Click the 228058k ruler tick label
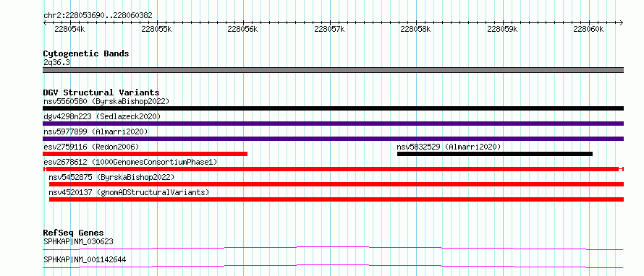Viewport: 644px width, 276px height. pos(415,29)
